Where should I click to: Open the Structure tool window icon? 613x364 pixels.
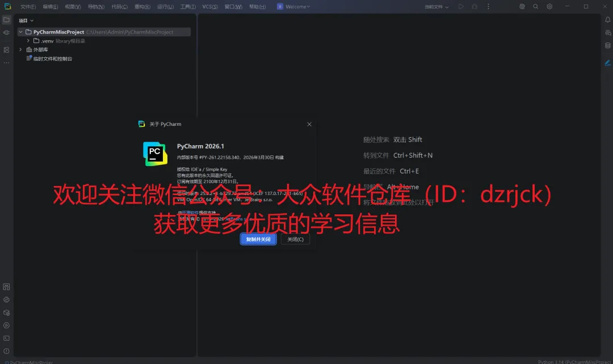point(7,50)
